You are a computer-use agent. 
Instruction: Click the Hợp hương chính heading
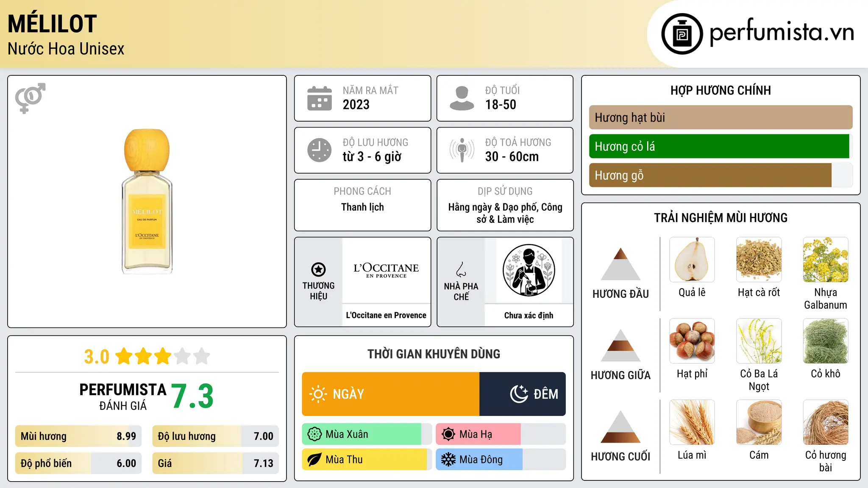721,91
